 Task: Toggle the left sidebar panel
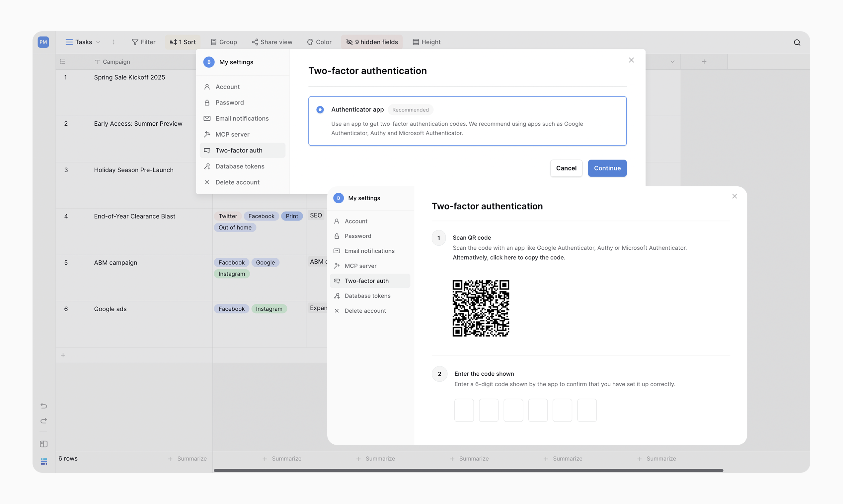[43, 444]
